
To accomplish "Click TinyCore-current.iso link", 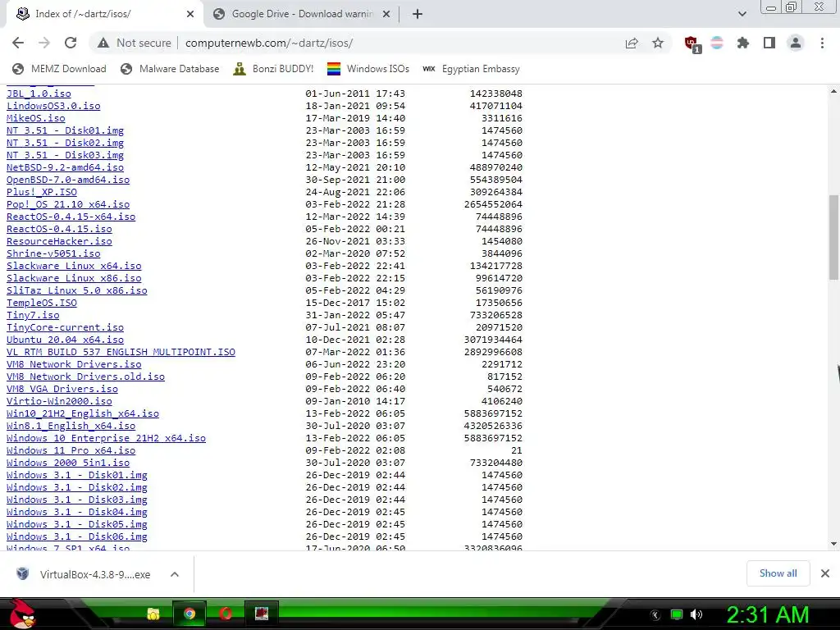I will [x=65, y=328].
